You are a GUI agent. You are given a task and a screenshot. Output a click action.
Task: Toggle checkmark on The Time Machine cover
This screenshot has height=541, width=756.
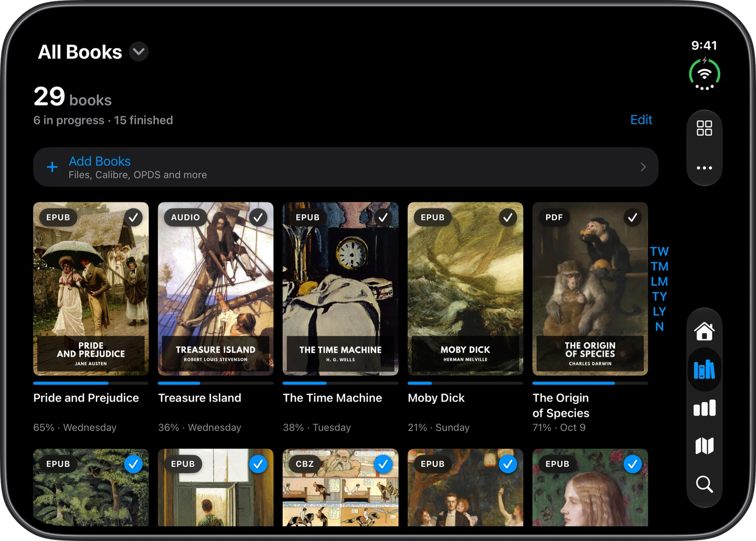coord(383,218)
